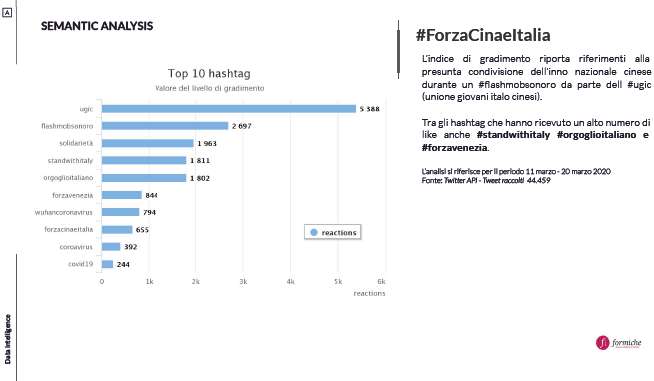The width and height of the screenshot is (654, 381).
Task: Select the covid19 bar
Action: pos(107,264)
